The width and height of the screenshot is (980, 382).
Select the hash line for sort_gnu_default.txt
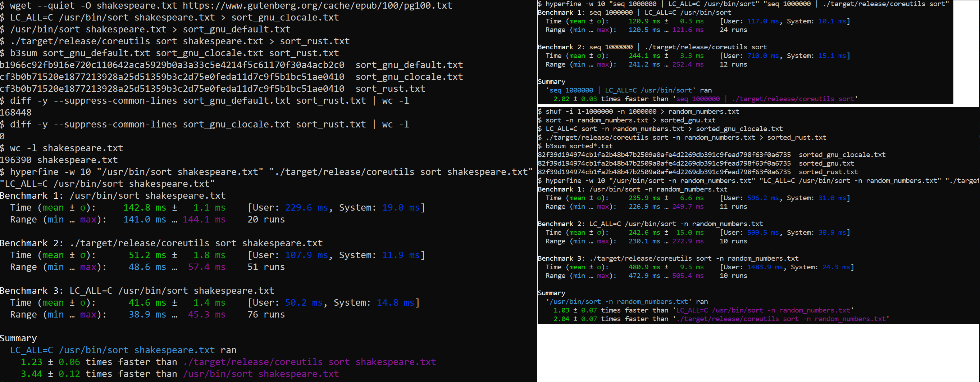231,65
